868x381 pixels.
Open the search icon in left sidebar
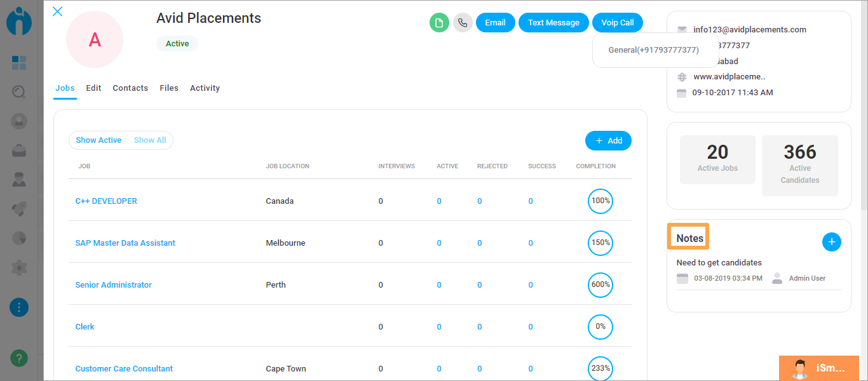[x=19, y=92]
